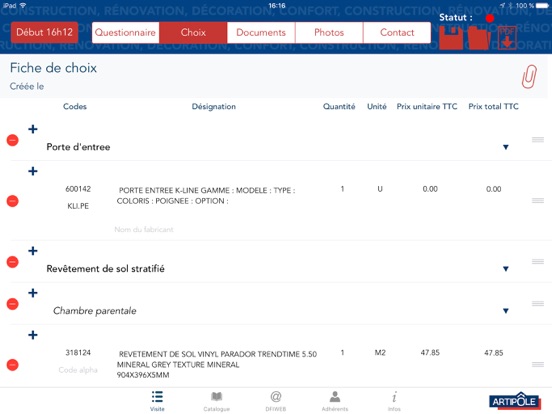Expand the Revêtement de sol stratifié arrow

506,269
